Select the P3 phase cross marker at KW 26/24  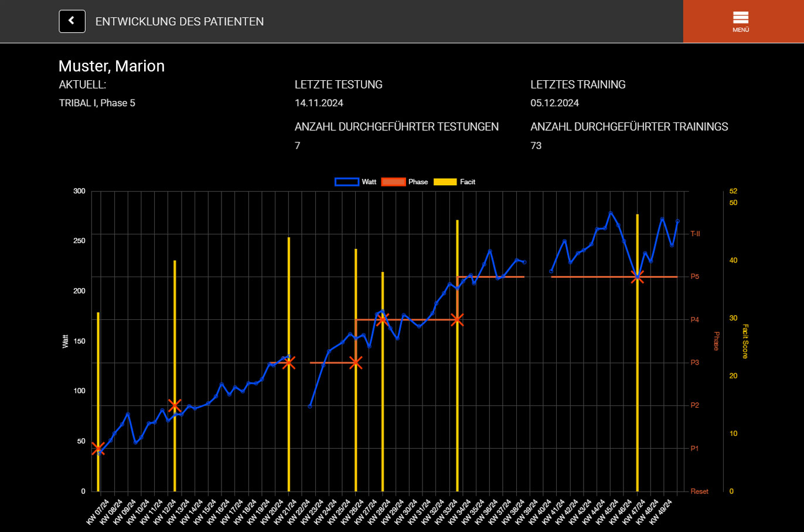tap(356, 363)
